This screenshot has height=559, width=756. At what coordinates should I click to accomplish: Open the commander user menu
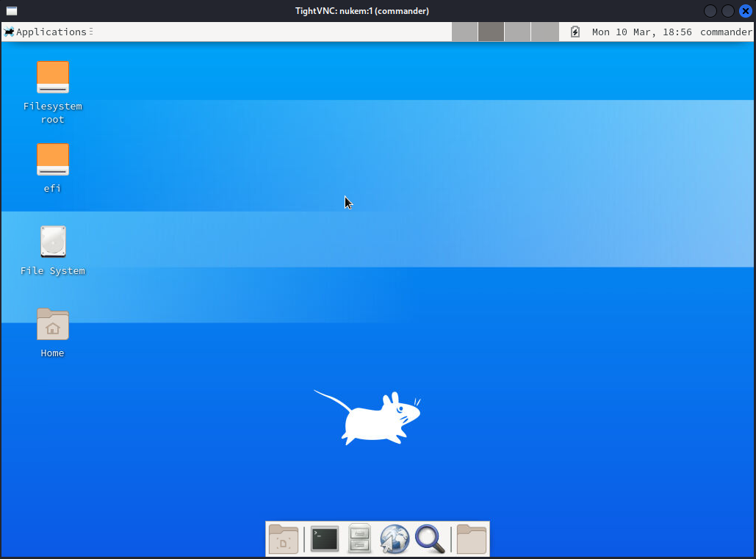coord(726,32)
